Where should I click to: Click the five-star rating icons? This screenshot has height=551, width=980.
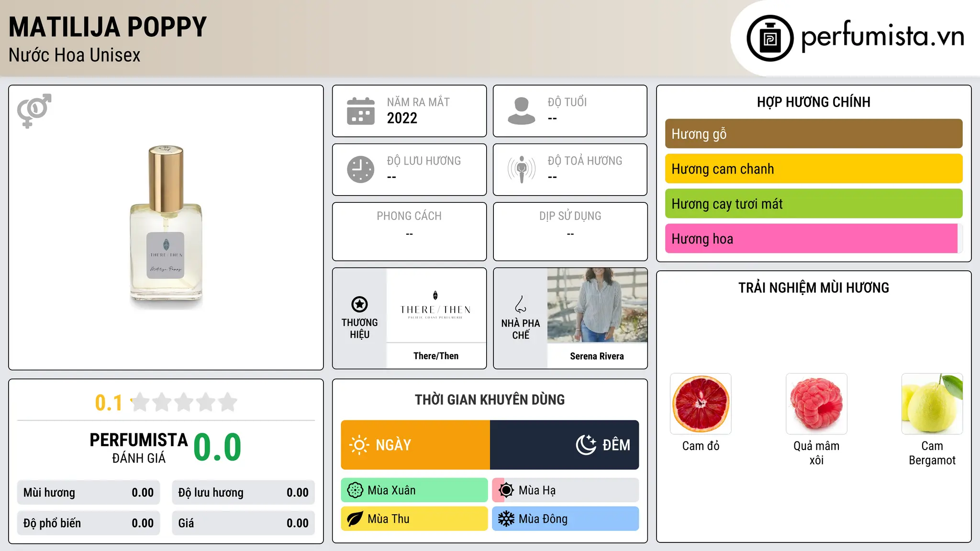point(184,402)
